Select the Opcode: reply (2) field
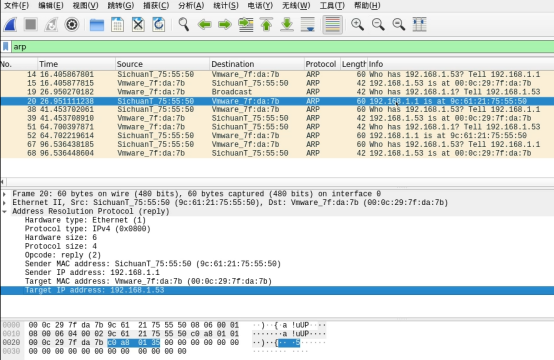Viewport: 554px width, 360px height. (63, 255)
